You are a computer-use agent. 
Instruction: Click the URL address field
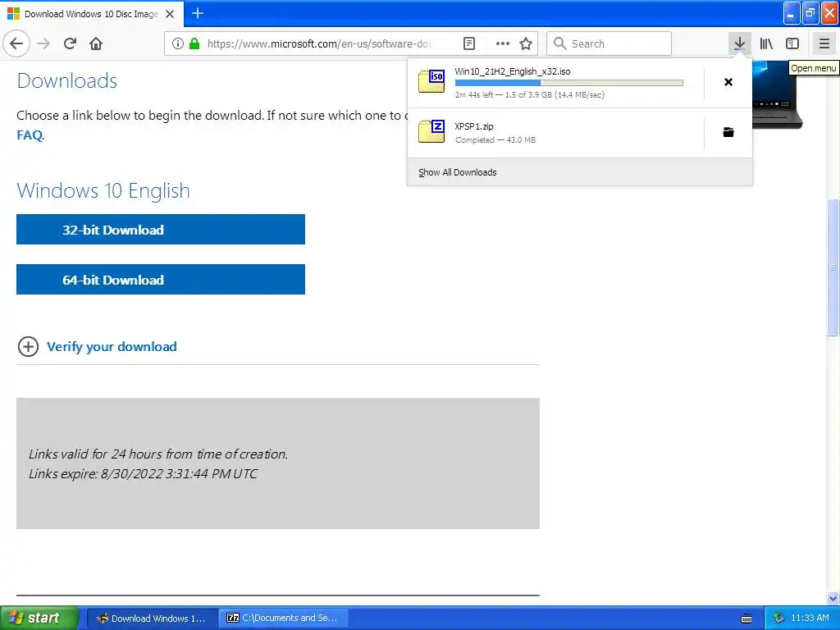(319, 43)
